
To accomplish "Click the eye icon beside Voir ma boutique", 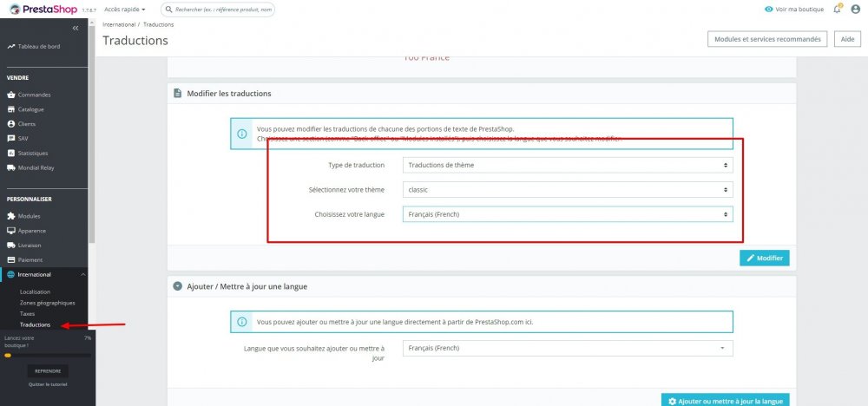I will tap(768, 10).
